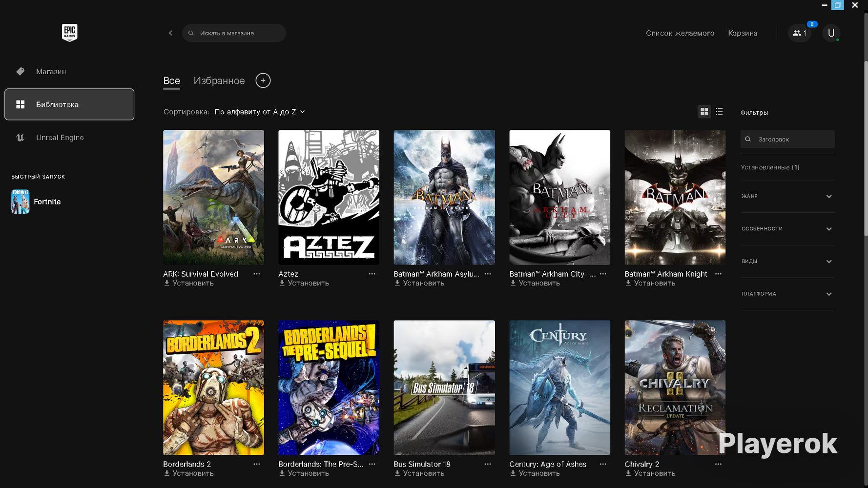The width and height of the screenshot is (868, 488).
Task: Install Batman Arkham Knight via 'Установить'
Action: (x=650, y=283)
